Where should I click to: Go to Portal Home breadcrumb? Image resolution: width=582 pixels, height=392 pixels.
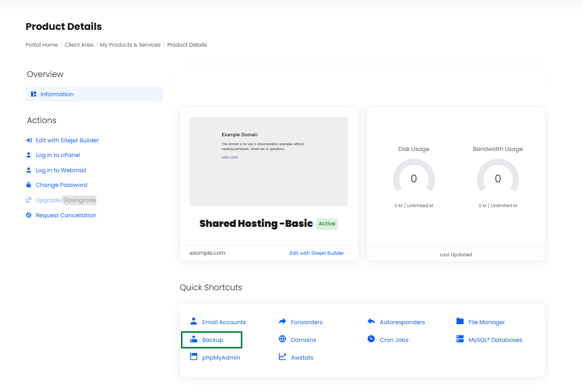(42, 45)
